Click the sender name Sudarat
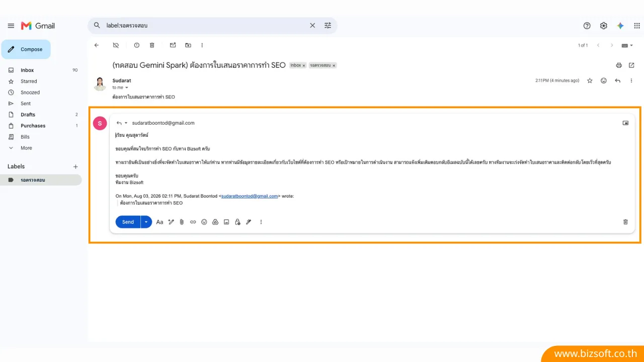This screenshot has height=362, width=644. [122, 80]
